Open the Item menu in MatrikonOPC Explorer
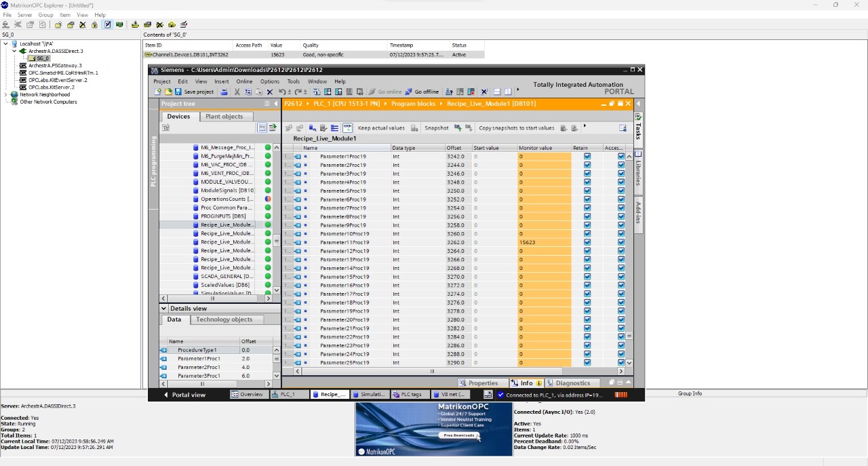Viewport: 868px width, 466px height. pyautogui.click(x=65, y=15)
